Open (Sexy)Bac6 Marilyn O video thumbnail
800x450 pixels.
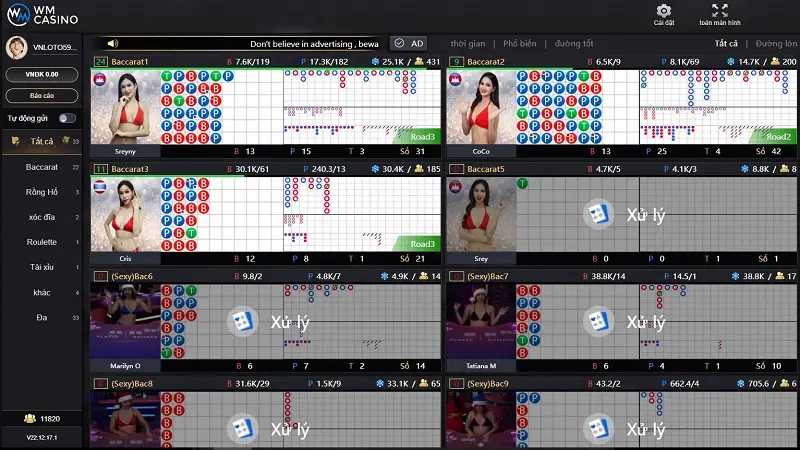(x=126, y=321)
